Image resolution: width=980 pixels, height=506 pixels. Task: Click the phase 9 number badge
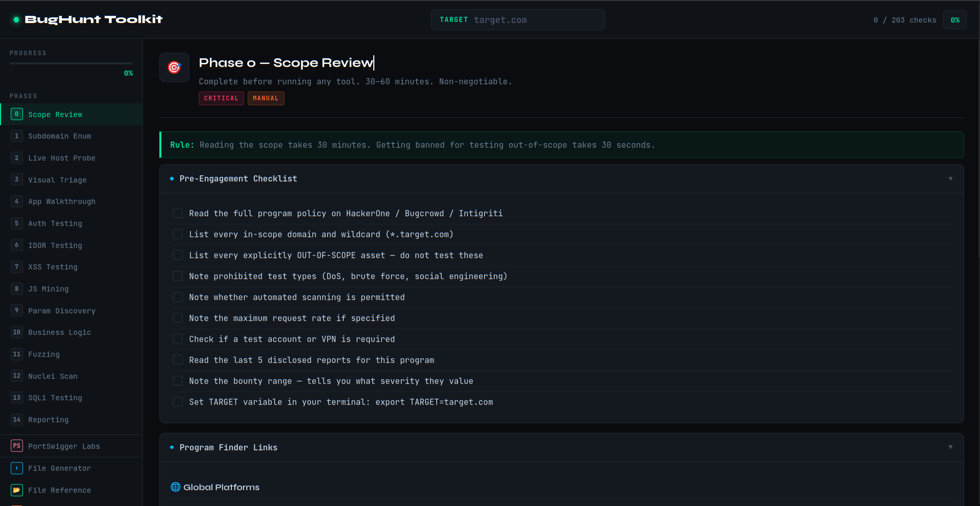tap(17, 310)
